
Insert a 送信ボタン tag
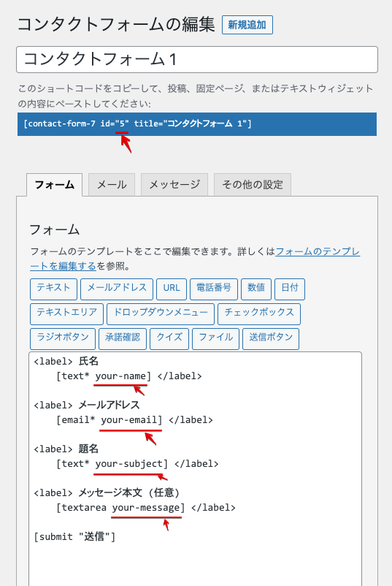point(271,338)
